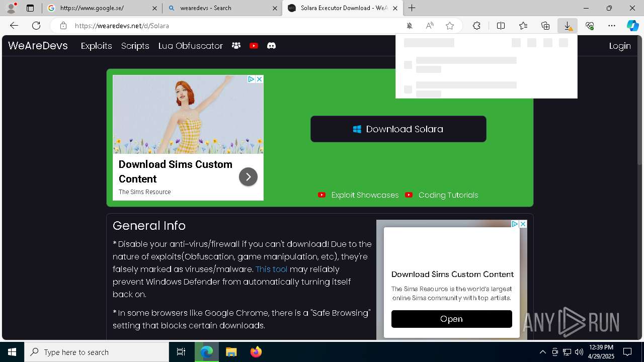Click the WeAreDevs logo
The height and width of the screenshot is (362, 644).
point(38,46)
